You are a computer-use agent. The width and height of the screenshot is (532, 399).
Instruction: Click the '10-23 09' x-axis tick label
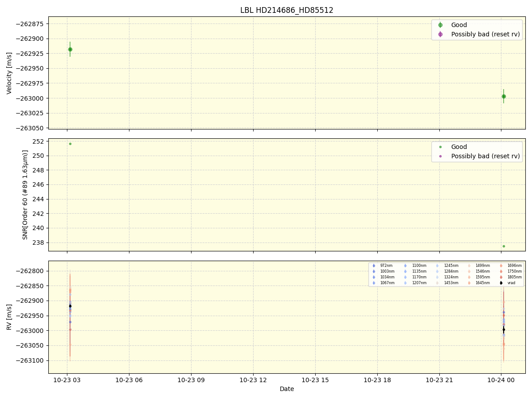(191, 380)
